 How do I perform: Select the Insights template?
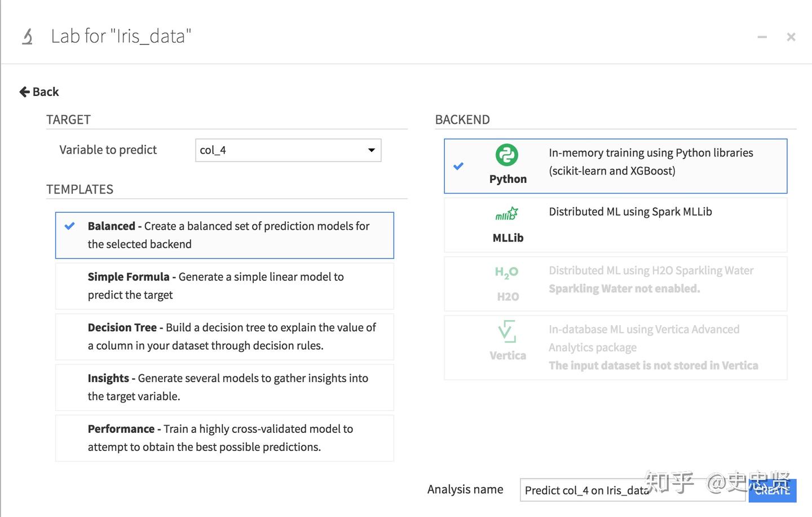[x=224, y=387]
